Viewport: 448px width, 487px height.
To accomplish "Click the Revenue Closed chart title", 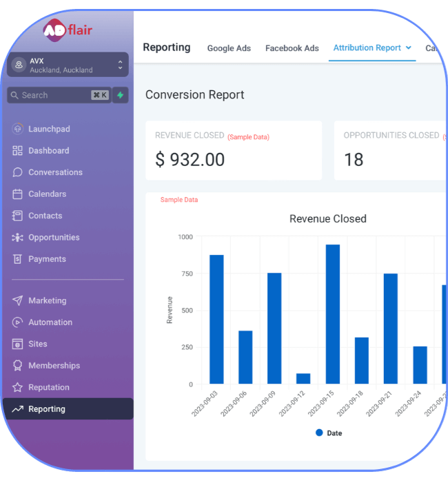I will [328, 219].
